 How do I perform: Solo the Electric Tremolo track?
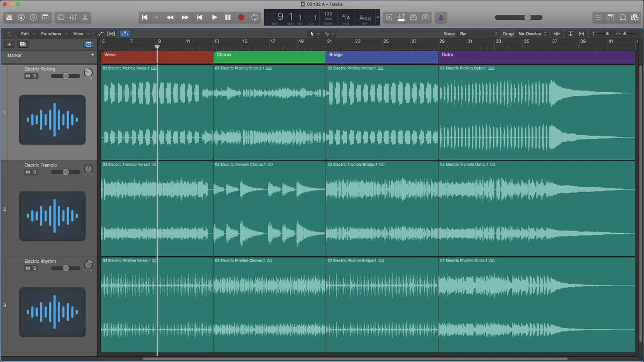click(x=35, y=172)
